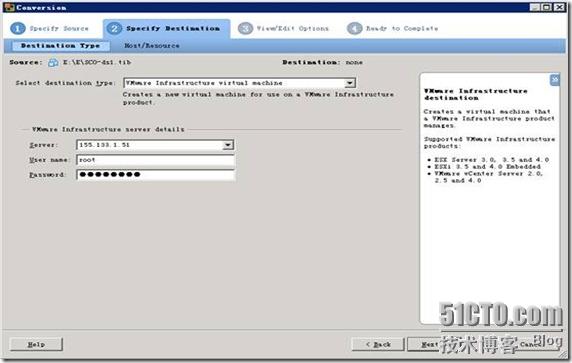Minimize the Conversion window
Screen dimensions: 572x363
[x=534, y=7]
